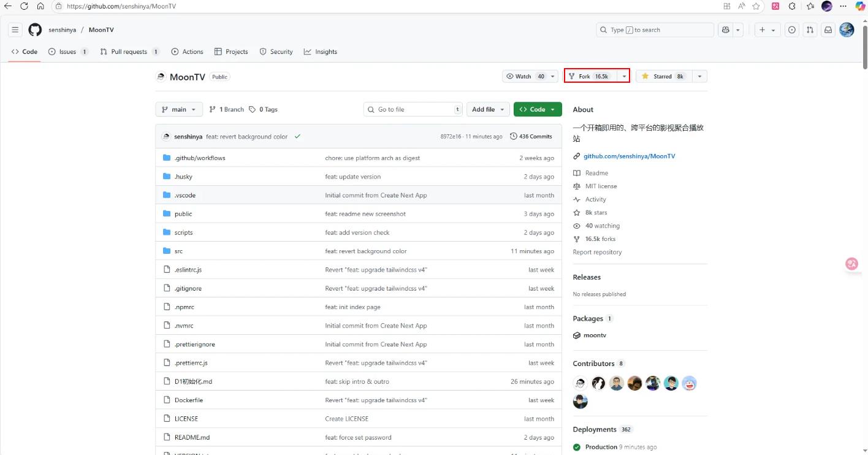Viewport: 868px width, 455px height.
Task: Switch to the Issues tab
Action: (x=67, y=52)
